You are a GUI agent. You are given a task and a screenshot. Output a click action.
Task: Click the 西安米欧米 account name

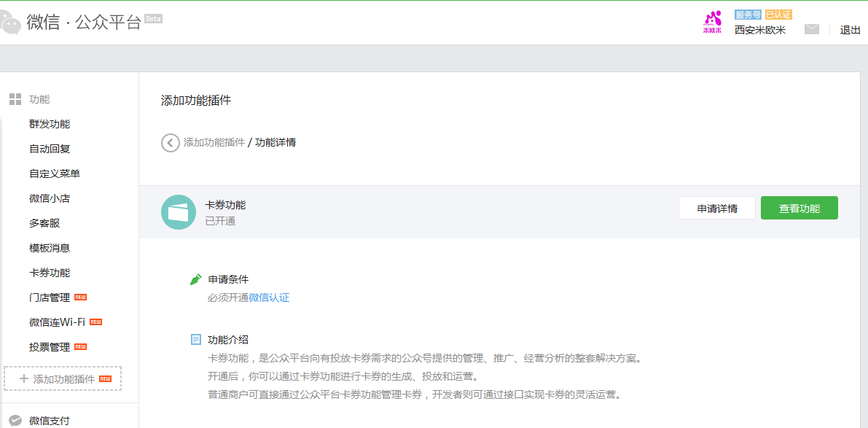760,30
